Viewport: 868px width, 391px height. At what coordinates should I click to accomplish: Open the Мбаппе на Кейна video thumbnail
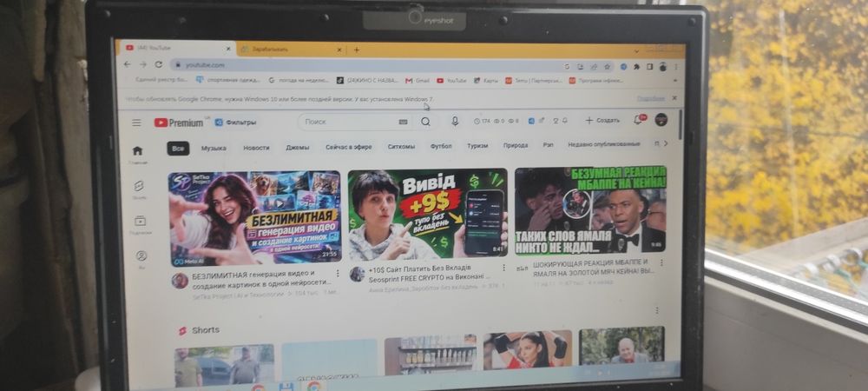tap(590, 210)
